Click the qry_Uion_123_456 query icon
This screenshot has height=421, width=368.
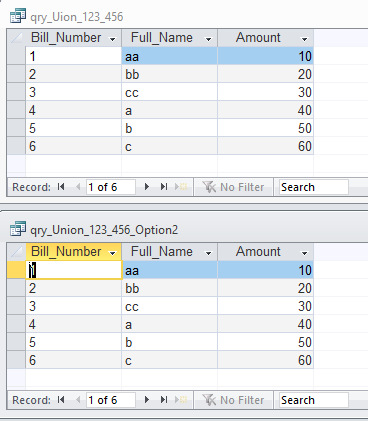pos(18,16)
